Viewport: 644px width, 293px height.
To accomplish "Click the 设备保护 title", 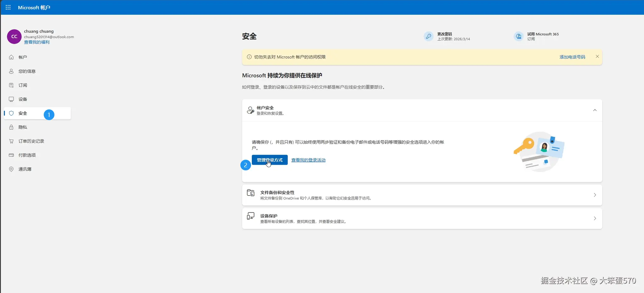I will 269,216.
